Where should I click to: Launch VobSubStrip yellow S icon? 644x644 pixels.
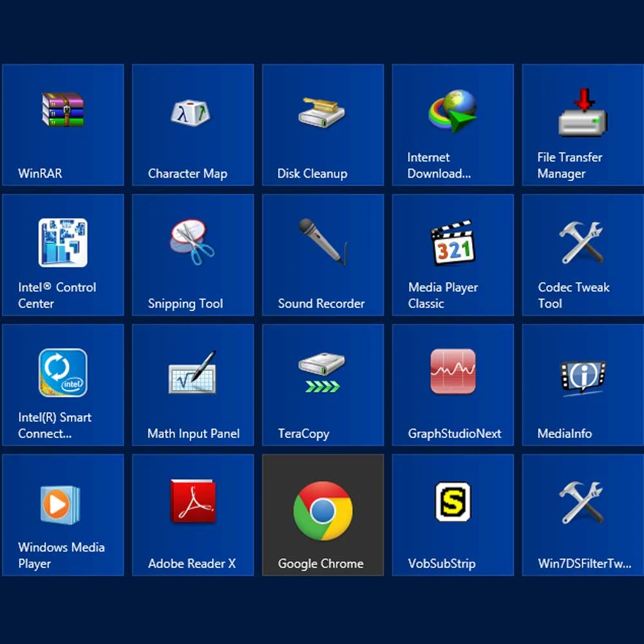point(453,502)
